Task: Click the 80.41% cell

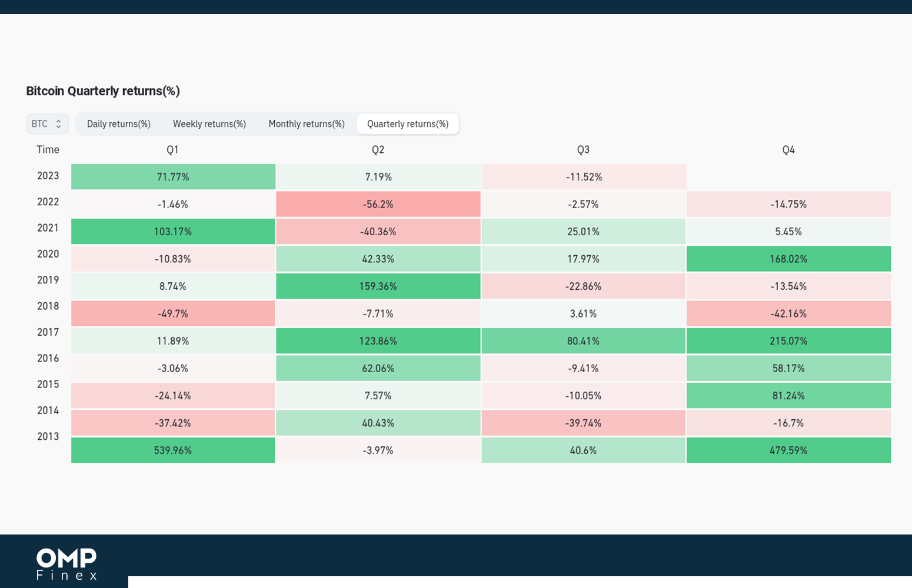Action: point(584,341)
